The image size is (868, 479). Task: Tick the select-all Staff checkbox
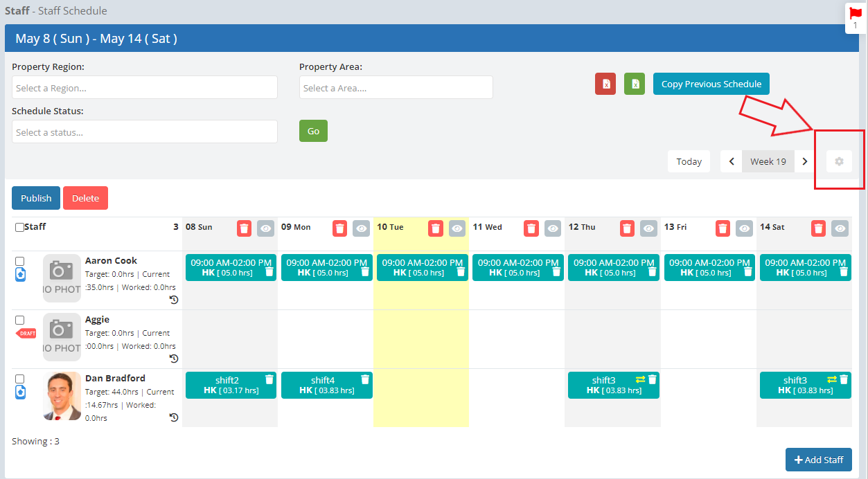[19, 227]
